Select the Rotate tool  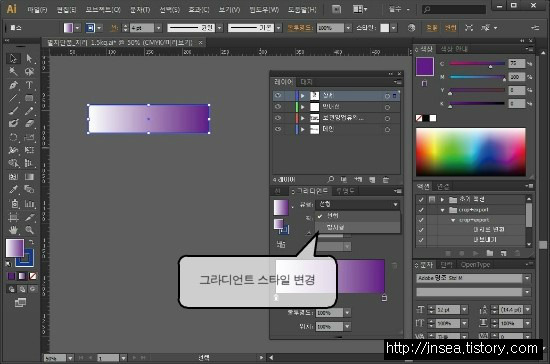(13, 137)
